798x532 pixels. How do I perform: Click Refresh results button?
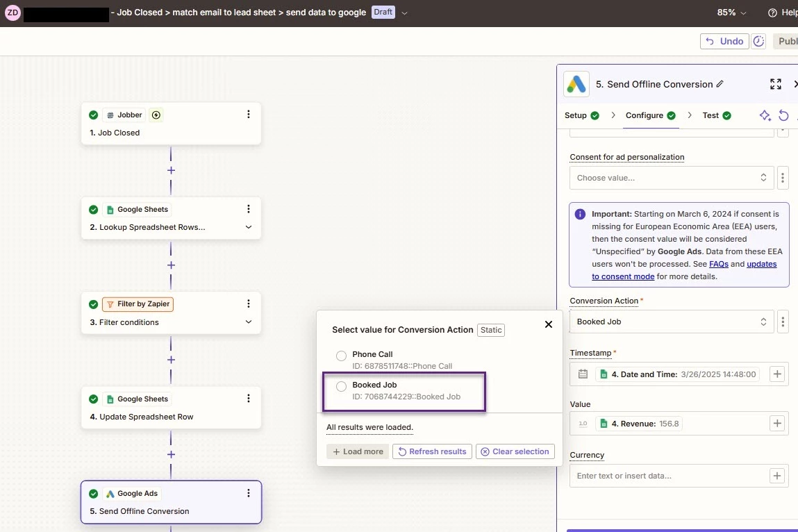(x=432, y=451)
